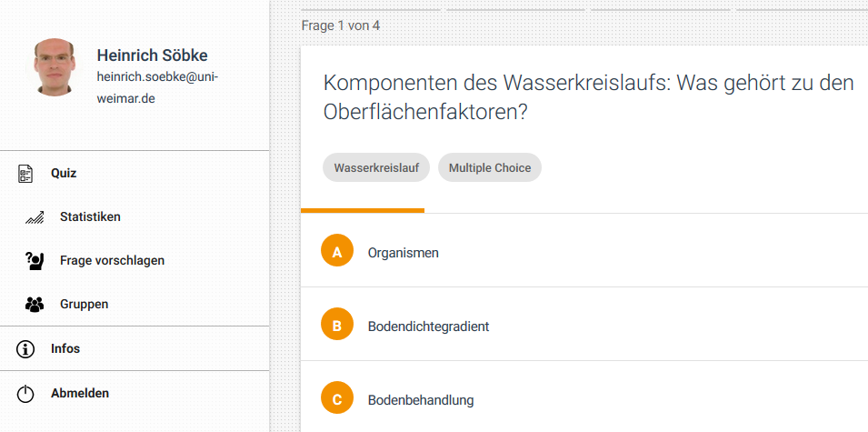Go to Frage vorschlagen page

(x=112, y=261)
